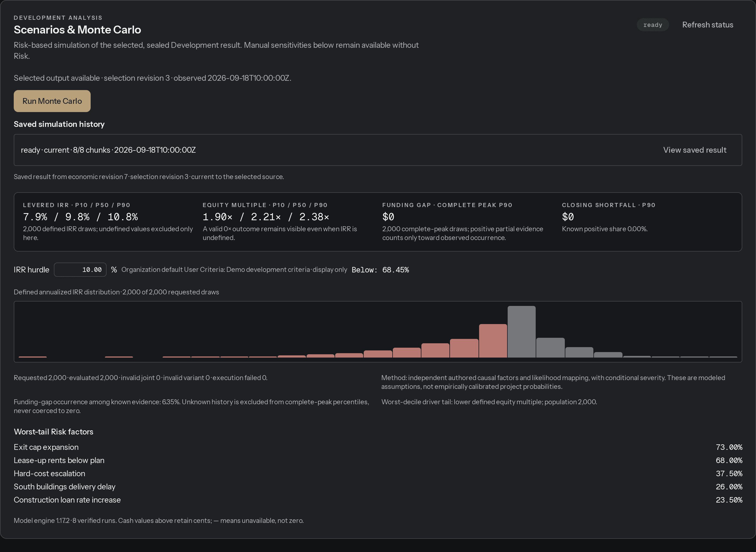Click "Construction loan rate increase" row

point(67,500)
